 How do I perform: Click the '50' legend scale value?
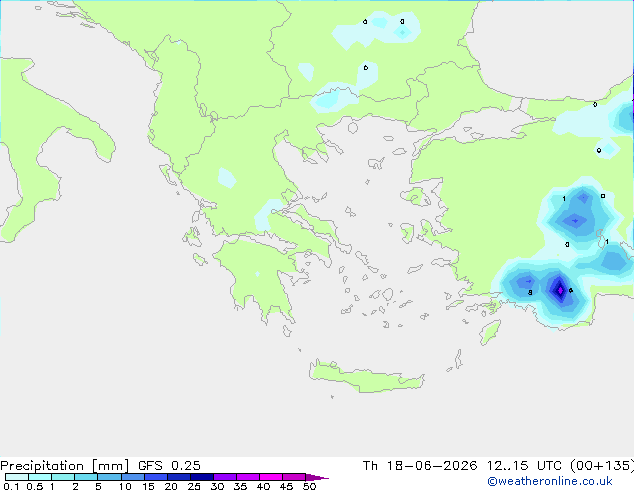(x=310, y=486)
